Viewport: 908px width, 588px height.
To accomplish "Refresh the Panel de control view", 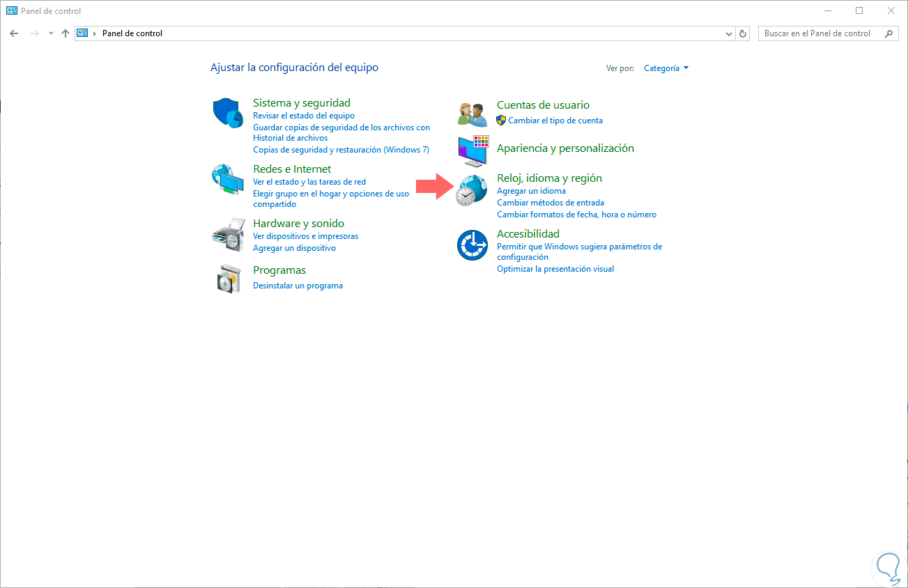I will pos(743,33).
